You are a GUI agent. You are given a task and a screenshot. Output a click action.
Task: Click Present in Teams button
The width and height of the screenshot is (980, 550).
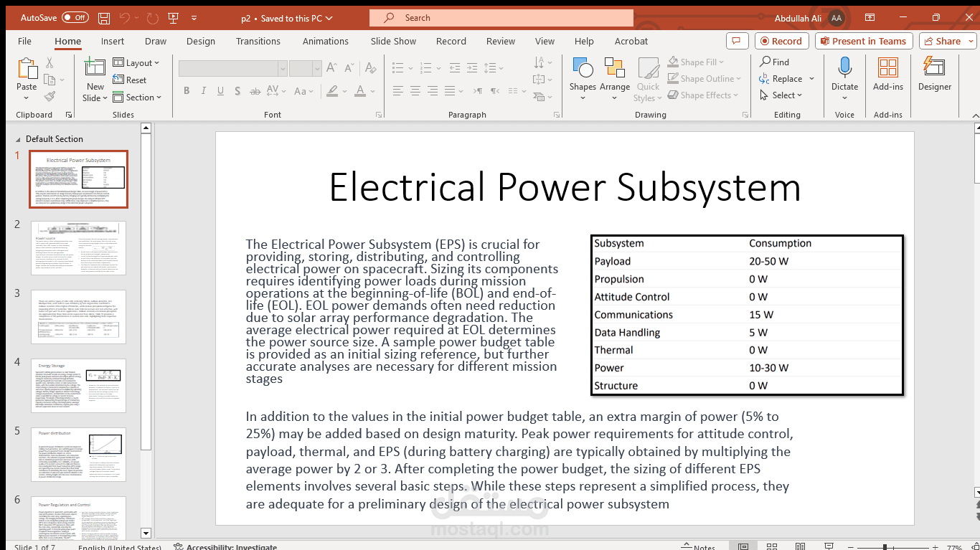864,41
